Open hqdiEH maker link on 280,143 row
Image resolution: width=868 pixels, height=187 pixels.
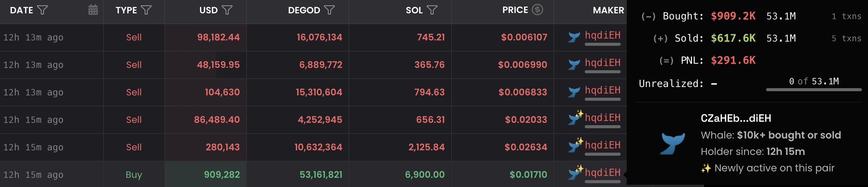(x=603, y=145)
